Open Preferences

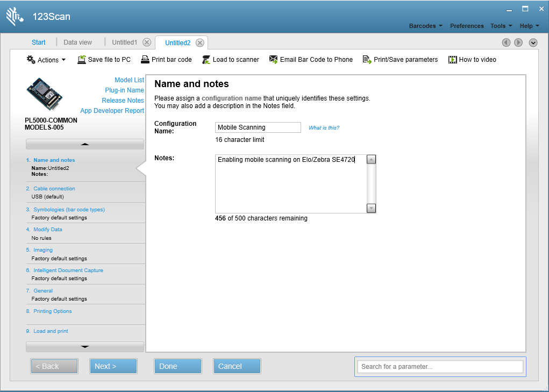pos(467,26)
